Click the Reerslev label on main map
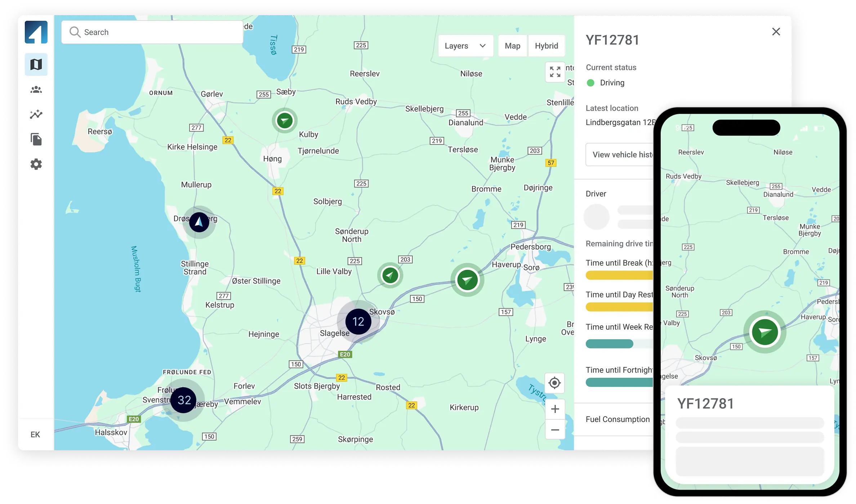 click(365, 74)
